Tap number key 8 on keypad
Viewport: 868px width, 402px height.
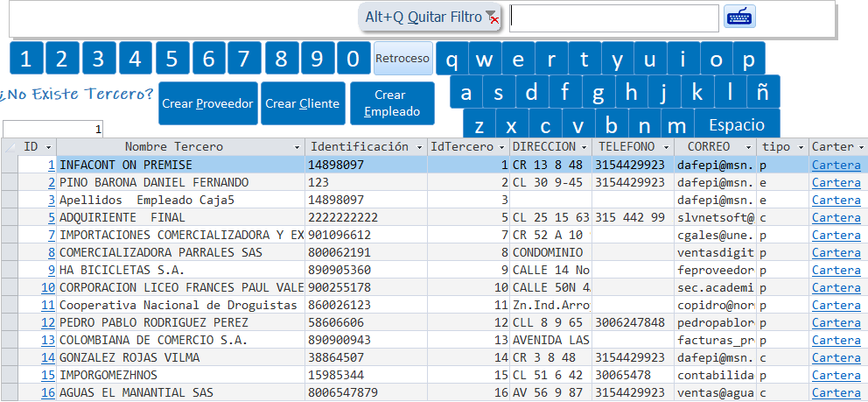[x=281, y=58]
